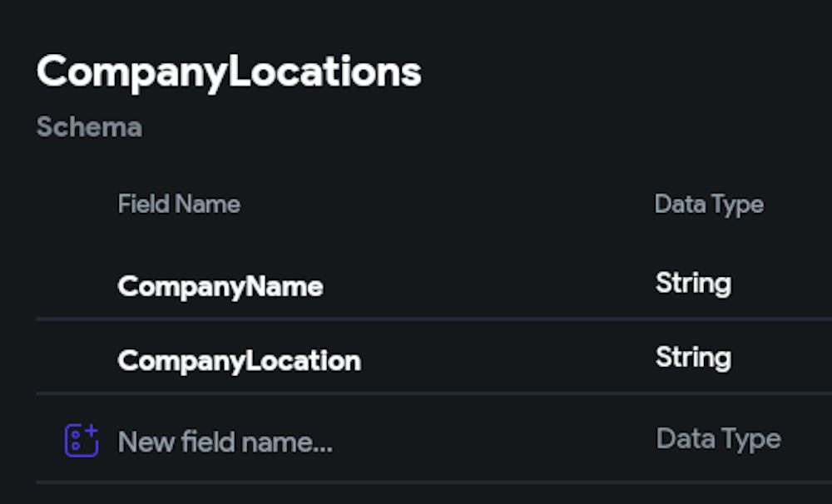Click the Field Name column header
The width and height of the screenshot is (832, 504).
pyautogui.click(x=179, y=204)
